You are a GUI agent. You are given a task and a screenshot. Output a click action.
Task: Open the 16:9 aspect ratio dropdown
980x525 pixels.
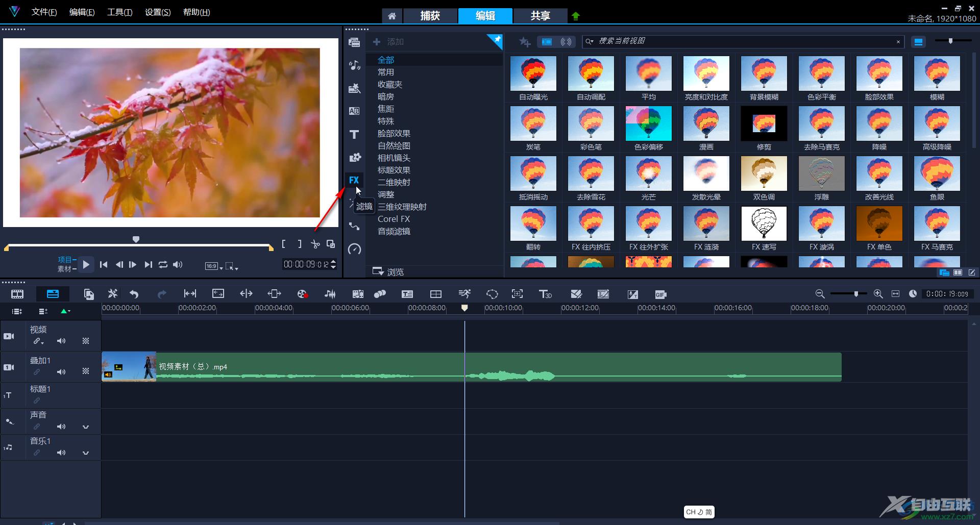point(213,266)
